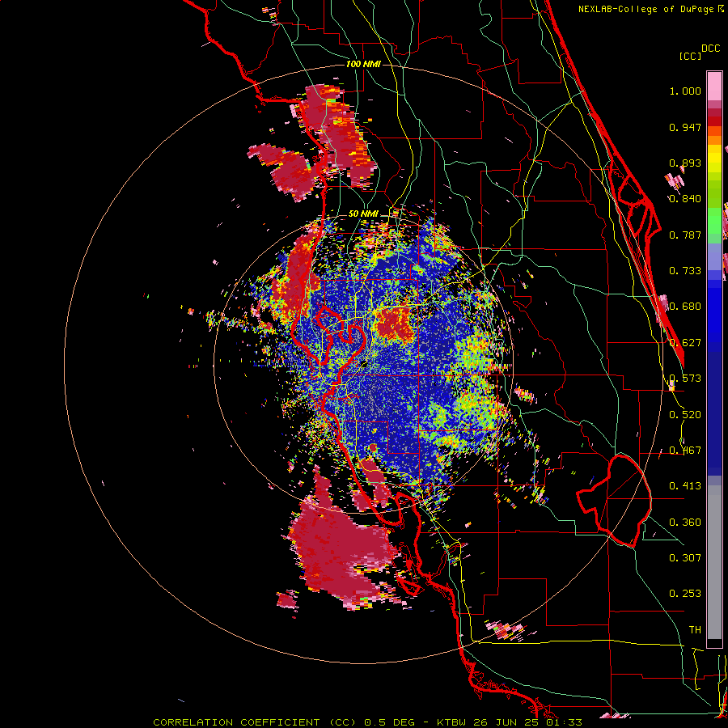Click the 0.5 DEG elevation text in caption
The height and width of the screenshot is (728, 728).
coord(389,722)
